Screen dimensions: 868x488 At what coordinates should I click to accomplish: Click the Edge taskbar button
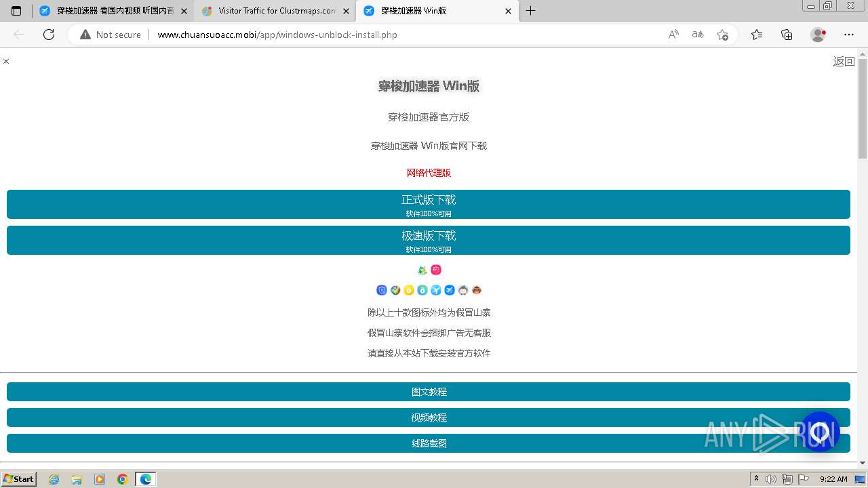(146, 479)
